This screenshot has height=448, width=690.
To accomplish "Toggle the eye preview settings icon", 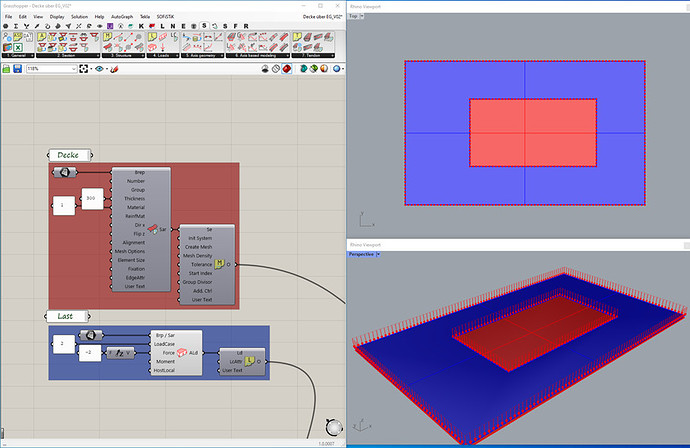I will coord(99,69).
